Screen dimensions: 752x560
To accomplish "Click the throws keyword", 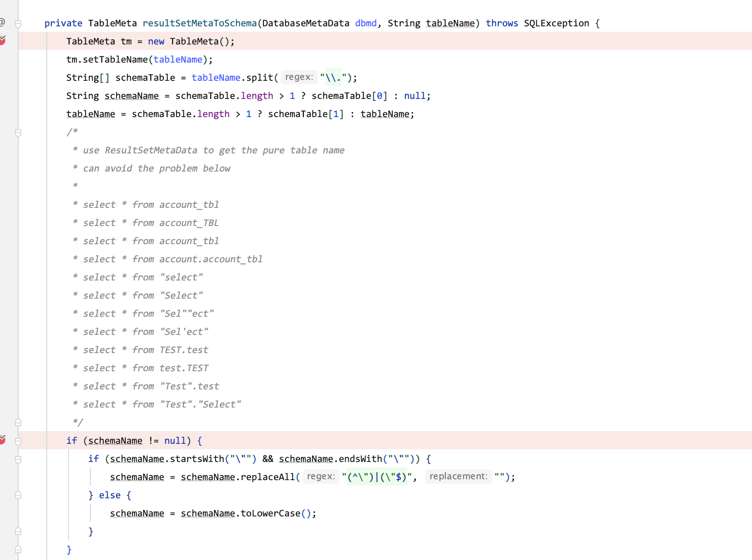I will click(502, 23).
